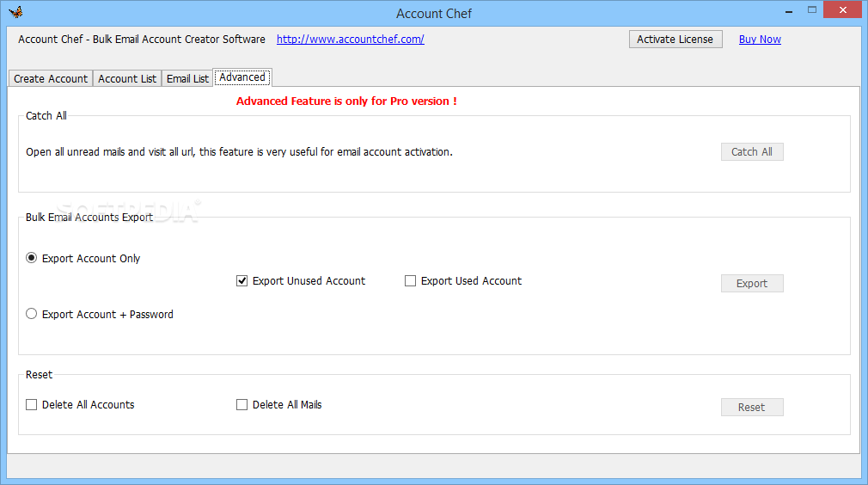Click the Reset button

pyautogui.click(x=752, y=407)
